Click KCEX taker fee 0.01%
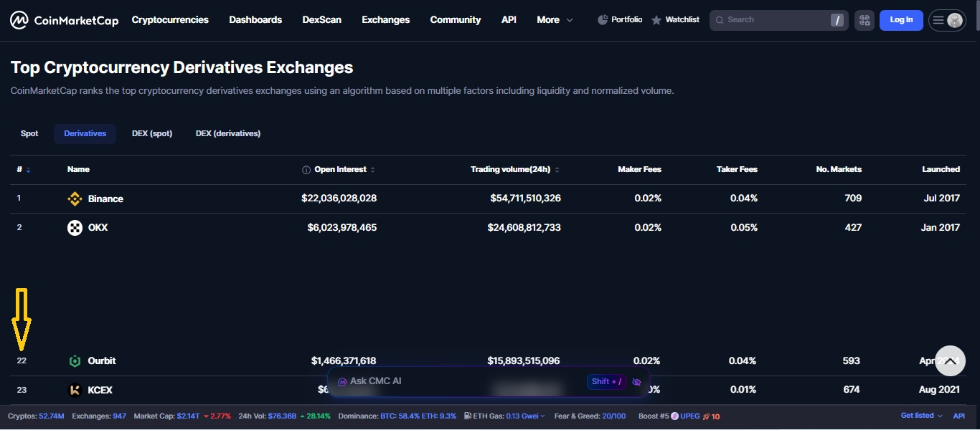 743,390
